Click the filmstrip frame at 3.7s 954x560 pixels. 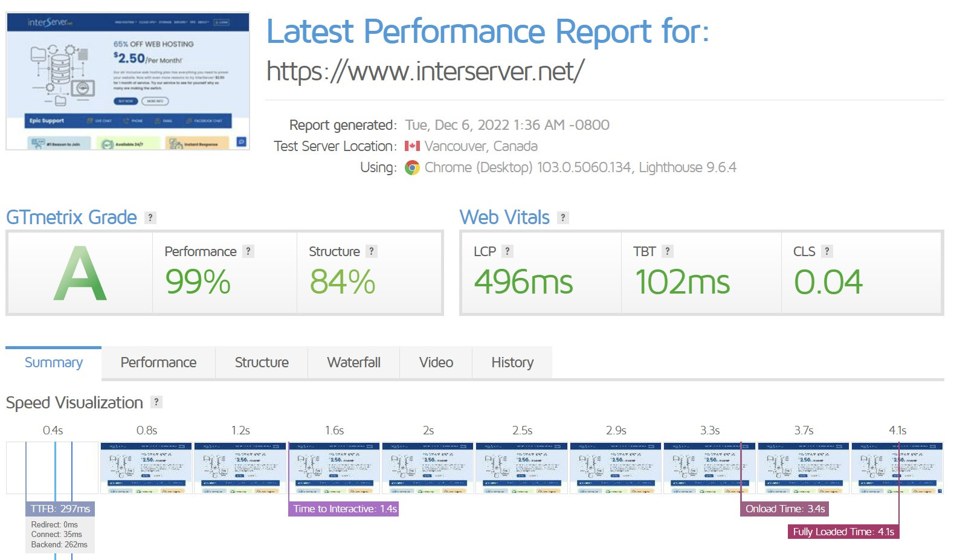[804, 468]
